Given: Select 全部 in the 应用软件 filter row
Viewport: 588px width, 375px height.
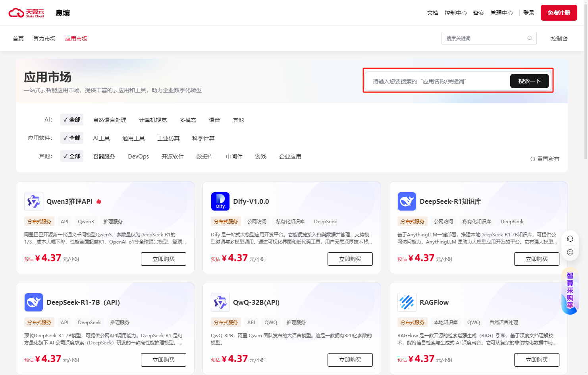Looking at the screenshot, I should point(72,138).
